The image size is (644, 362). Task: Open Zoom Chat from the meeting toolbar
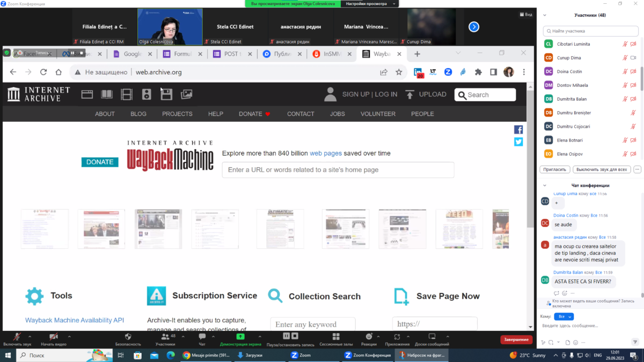(x=202, y=339)
